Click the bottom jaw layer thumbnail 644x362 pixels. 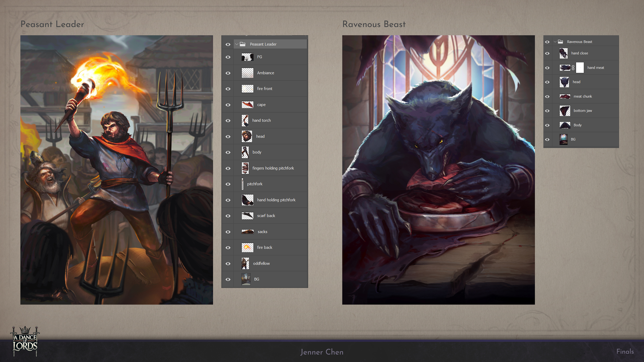pyautogui.click(x=565, y=111)
